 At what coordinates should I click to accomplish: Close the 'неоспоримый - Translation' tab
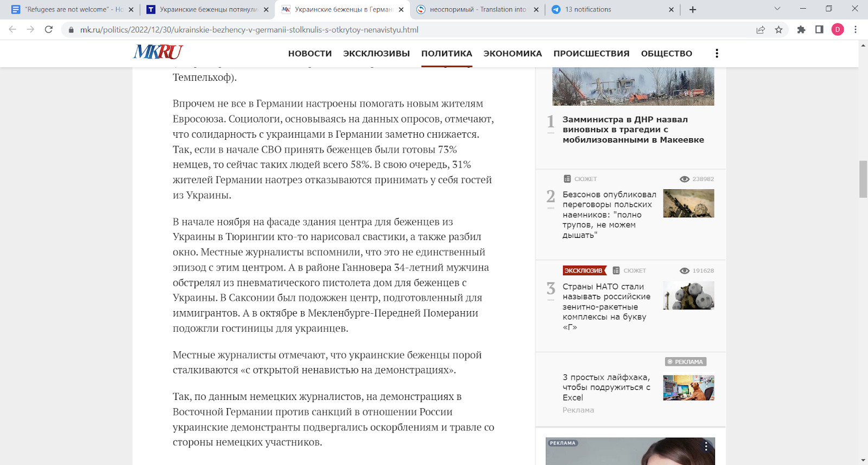click(536, 9)
